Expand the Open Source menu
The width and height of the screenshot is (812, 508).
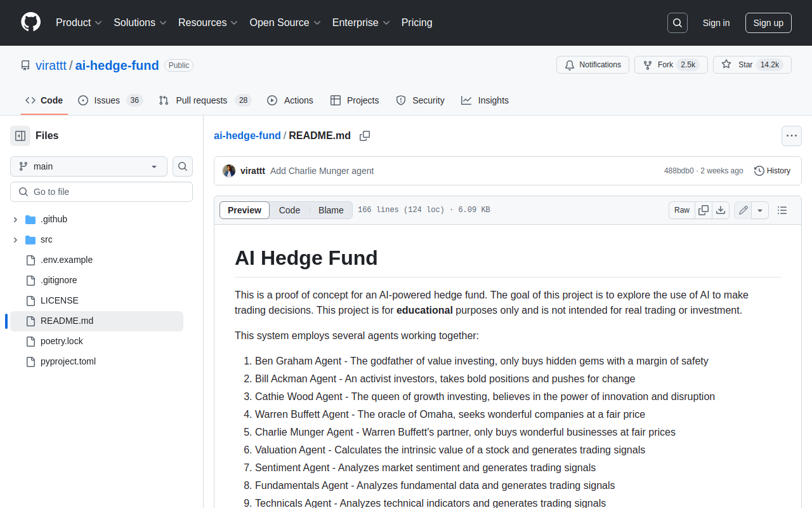(x=285, y=23)
